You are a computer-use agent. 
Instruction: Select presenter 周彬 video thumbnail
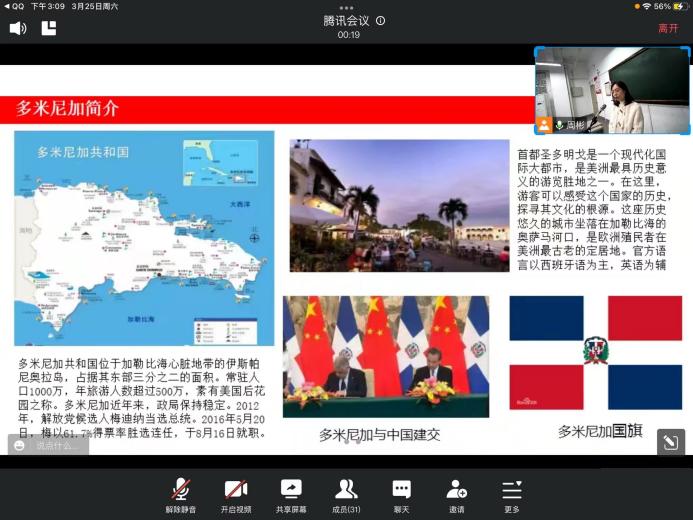tap(612, 90)
